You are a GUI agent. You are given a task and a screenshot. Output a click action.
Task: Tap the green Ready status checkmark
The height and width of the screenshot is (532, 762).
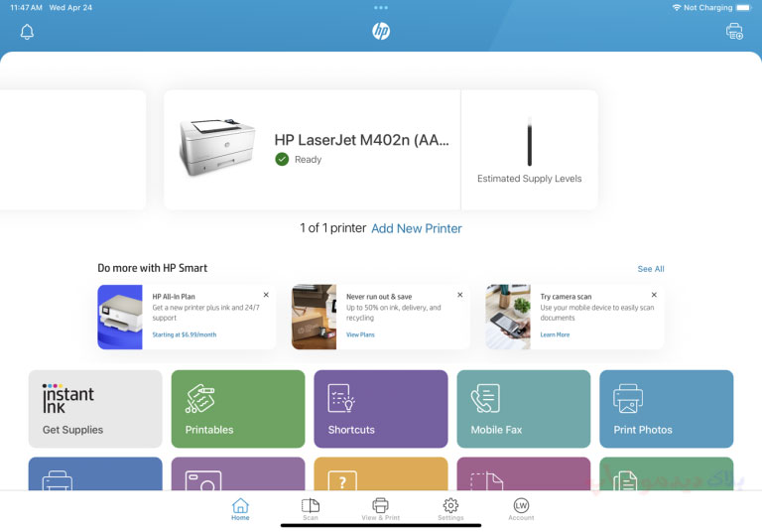coord(282,159)
